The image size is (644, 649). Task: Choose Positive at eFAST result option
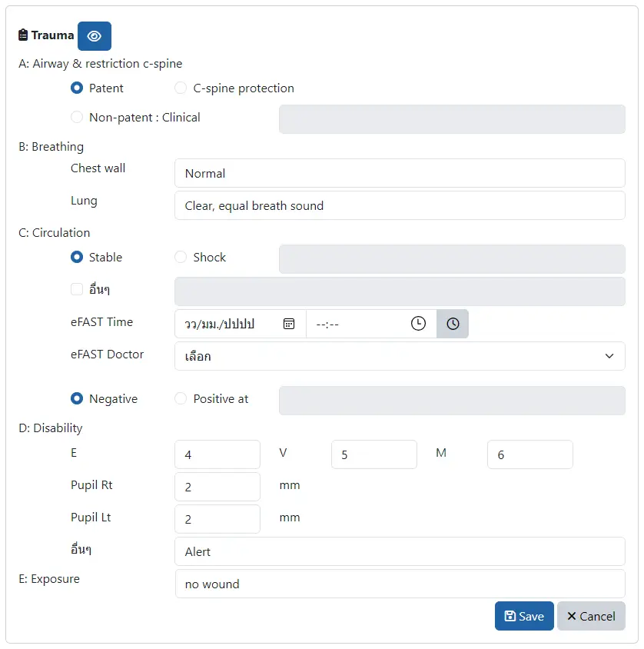coord(181,399)
